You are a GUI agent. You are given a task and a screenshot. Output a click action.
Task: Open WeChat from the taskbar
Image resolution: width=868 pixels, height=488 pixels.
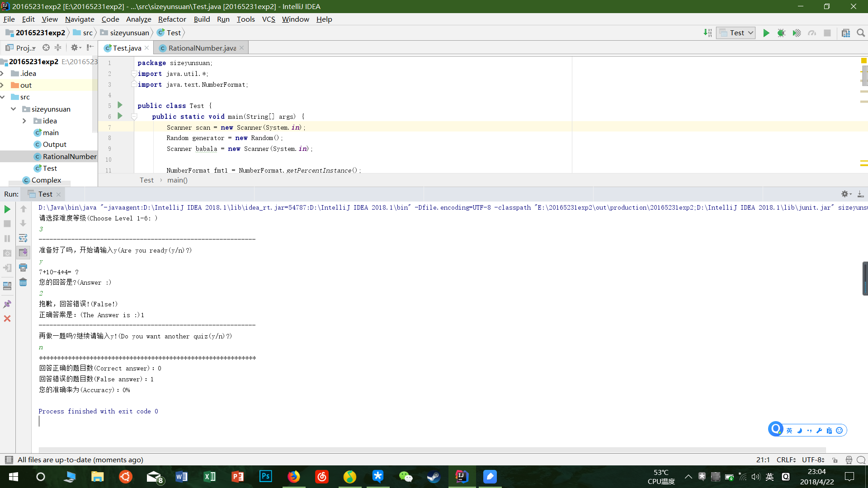point(406,476)
